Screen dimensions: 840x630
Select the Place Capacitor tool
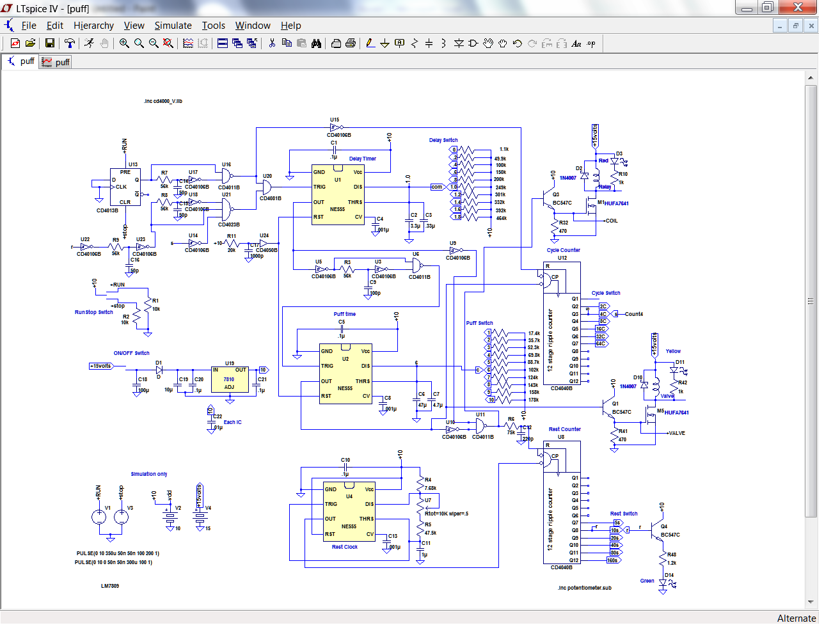coord(429,43)
